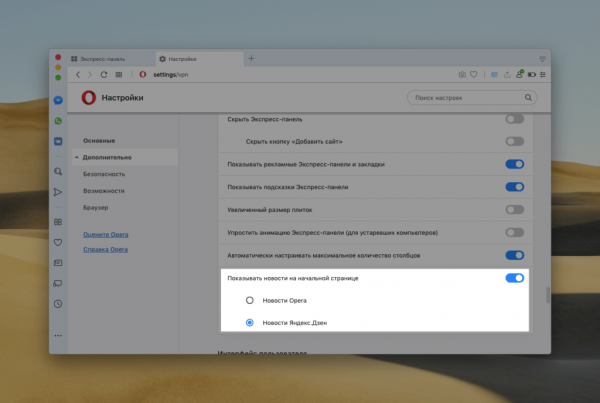Open Easy Setup sliders icon
600x403 pixels.
[543, 75]
